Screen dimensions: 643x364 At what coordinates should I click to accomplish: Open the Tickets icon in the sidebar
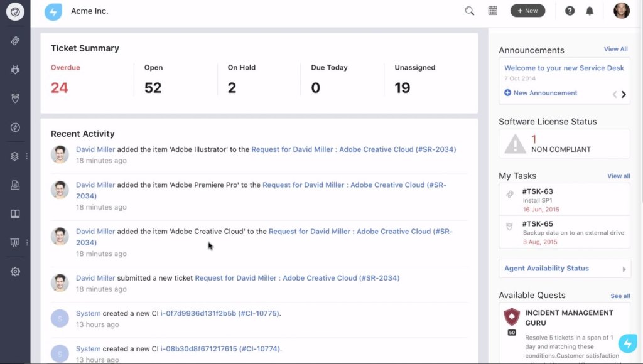[x=15, y=41]
